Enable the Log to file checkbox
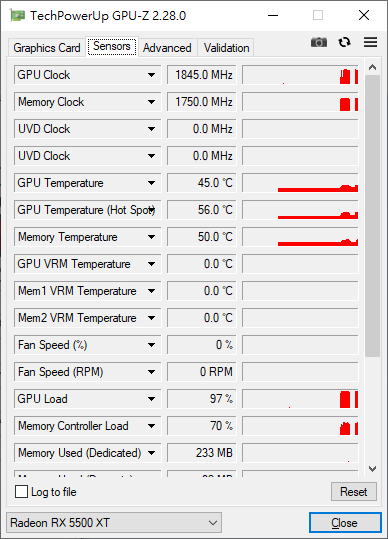This screenshot has width=388, height=539. click(x=21, y=492)
